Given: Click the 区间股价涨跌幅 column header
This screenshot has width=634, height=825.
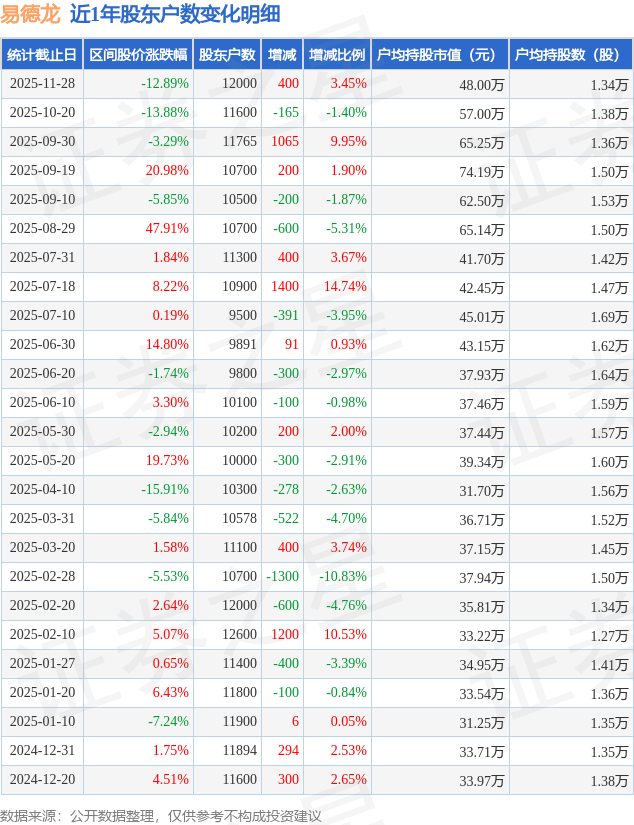Looking at the screenshot, I should pyautogui.click(x=138, y=55).
